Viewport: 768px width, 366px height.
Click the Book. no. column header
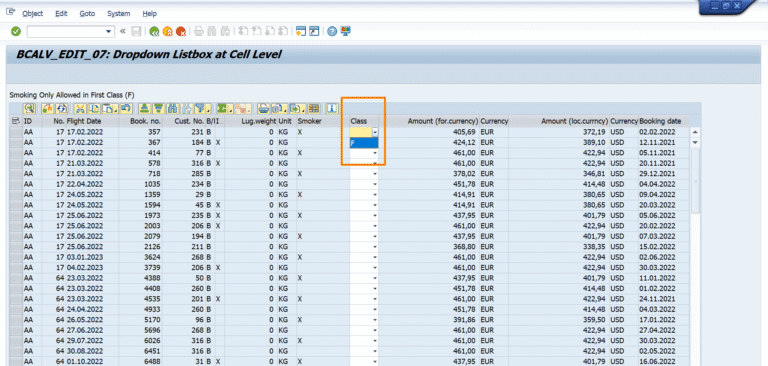click(140, 121)
